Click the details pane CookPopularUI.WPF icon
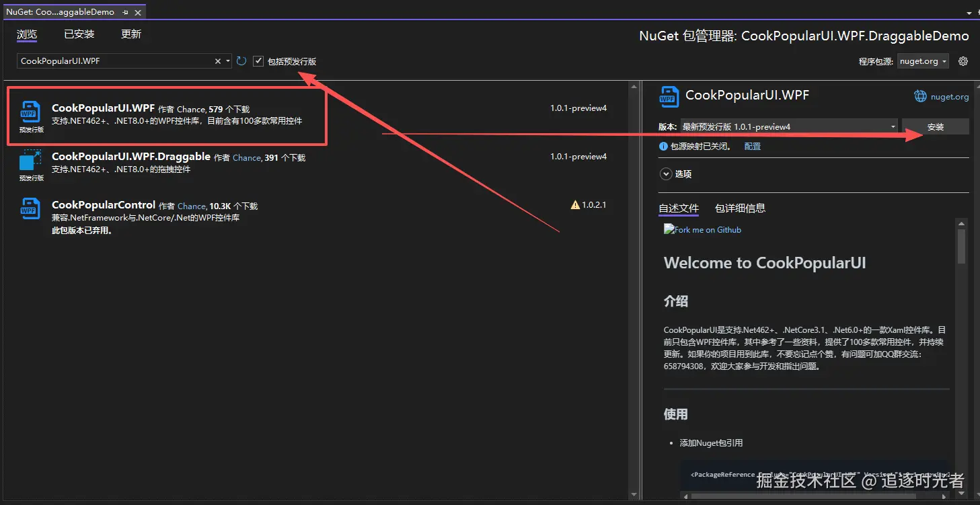 coord(669,96)
